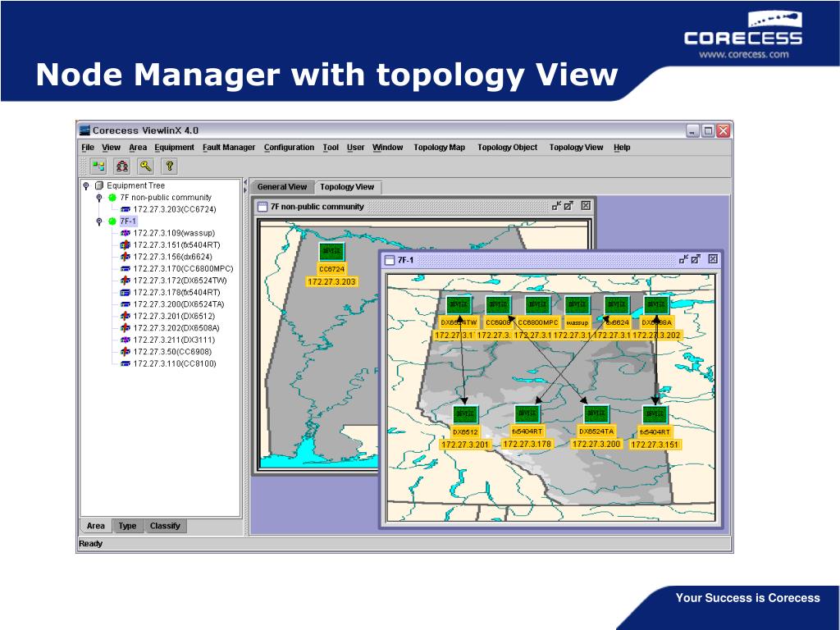The height and width of the screenshot is (630, 840).
Task: Select 172.27.3.202(DX6508A) in the tree
Action: [176, 328]
